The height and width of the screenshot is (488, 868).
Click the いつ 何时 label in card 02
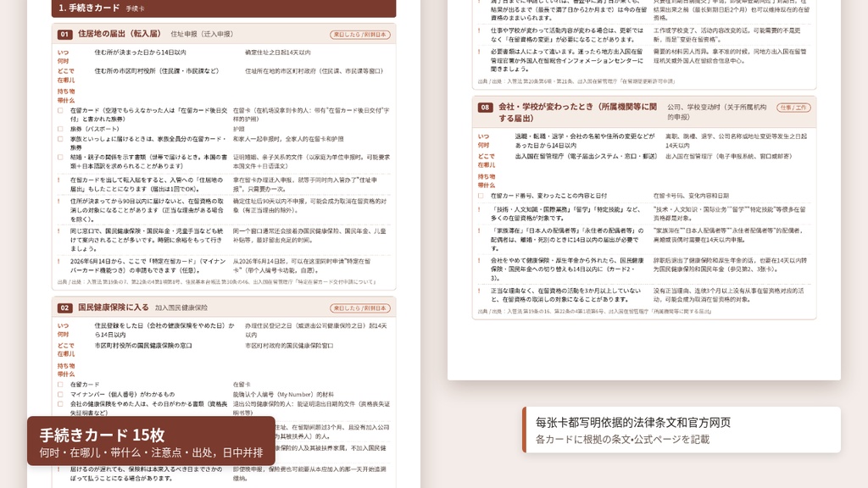tap(63, 330)
